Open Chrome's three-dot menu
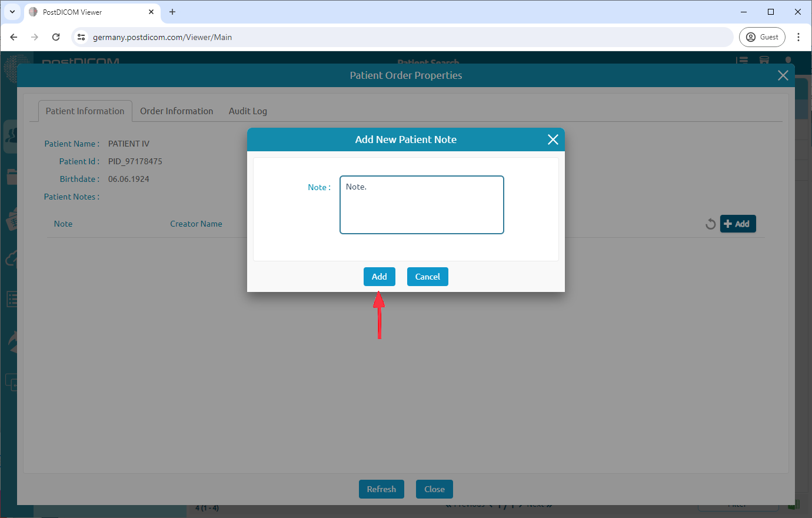This screenshot has width=812, height=518. click(x=798, y=36)
